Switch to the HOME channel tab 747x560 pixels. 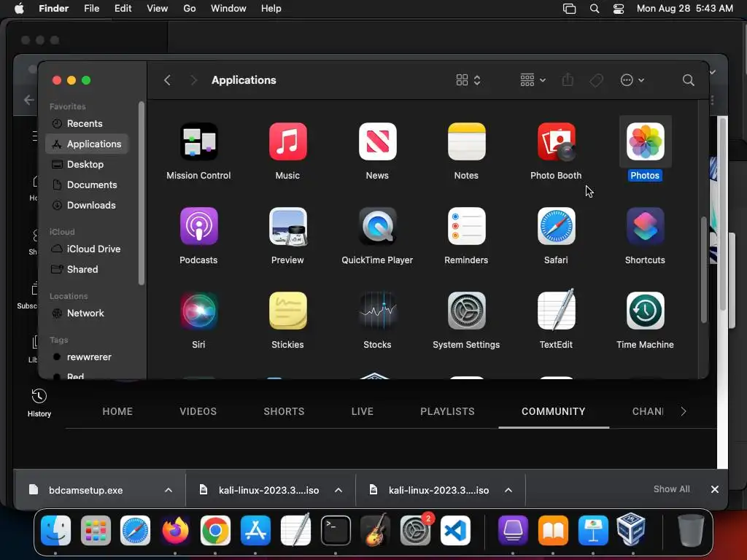click(x=117, y=411)
